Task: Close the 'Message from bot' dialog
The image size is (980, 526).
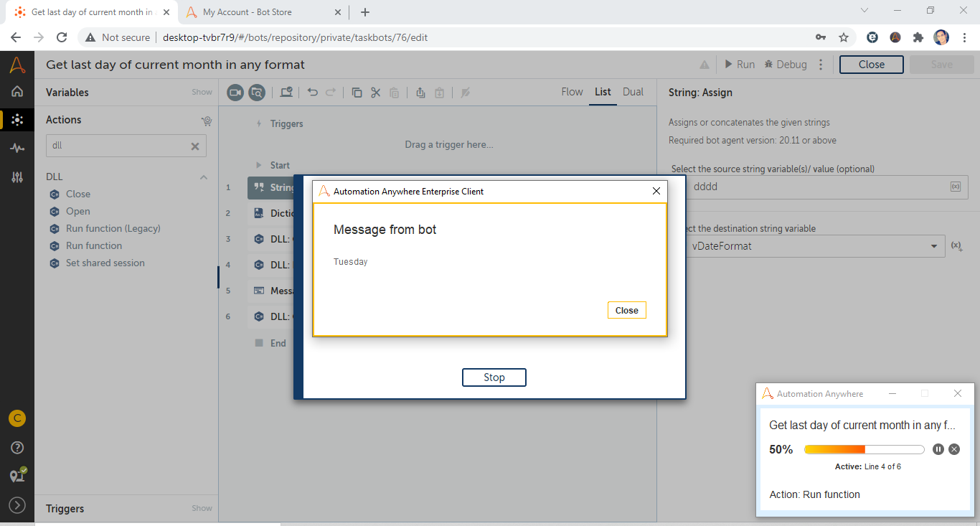Action: [x=626, y=310]
